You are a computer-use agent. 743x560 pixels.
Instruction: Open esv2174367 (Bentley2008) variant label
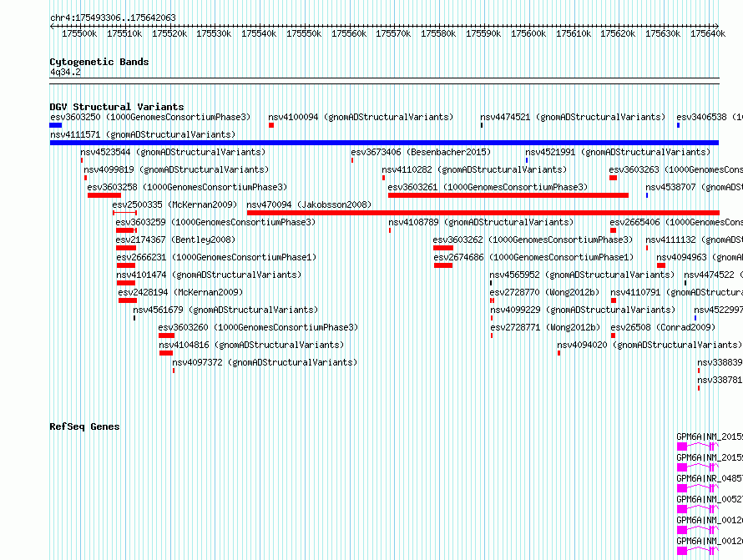[x=176, y=240]
